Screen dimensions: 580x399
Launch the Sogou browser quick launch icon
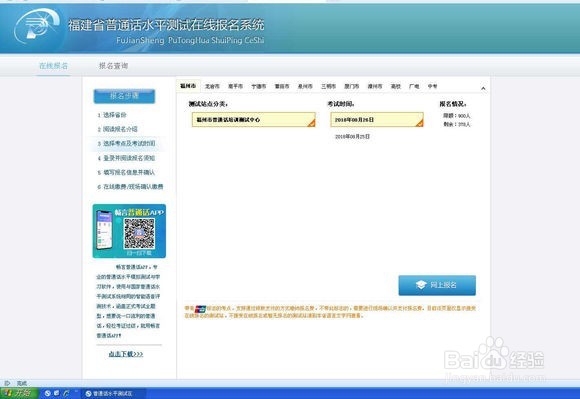coord(47,393)
